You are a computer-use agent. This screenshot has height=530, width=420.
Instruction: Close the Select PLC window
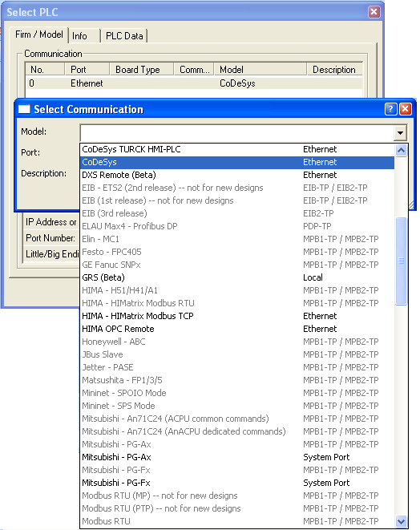[x=374, y=12]
